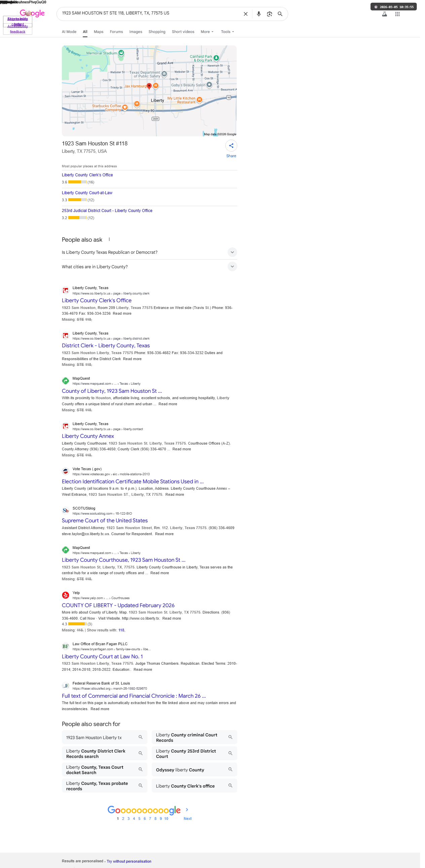Image resolution: width=425 pixels, height=868 pixels.
Task: Switch to AI Mode tab
Action: point(69,32)
